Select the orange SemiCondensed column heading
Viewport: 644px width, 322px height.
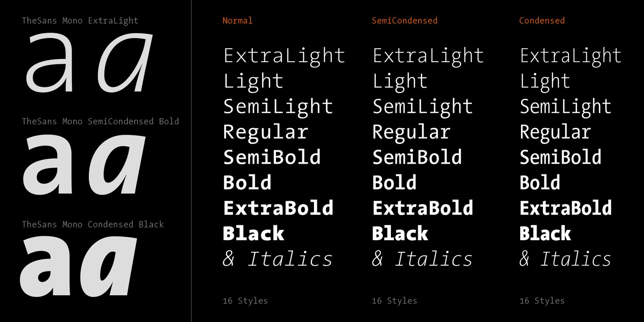click(x=405, y=21)
